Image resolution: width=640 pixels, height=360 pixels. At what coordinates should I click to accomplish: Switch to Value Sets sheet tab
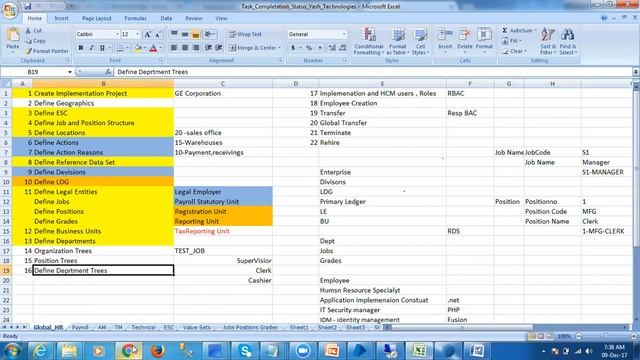tap(196, 327)
